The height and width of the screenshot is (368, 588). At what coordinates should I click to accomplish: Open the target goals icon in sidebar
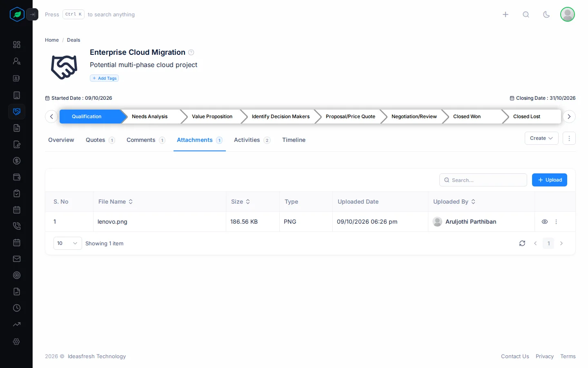(17, 275)
